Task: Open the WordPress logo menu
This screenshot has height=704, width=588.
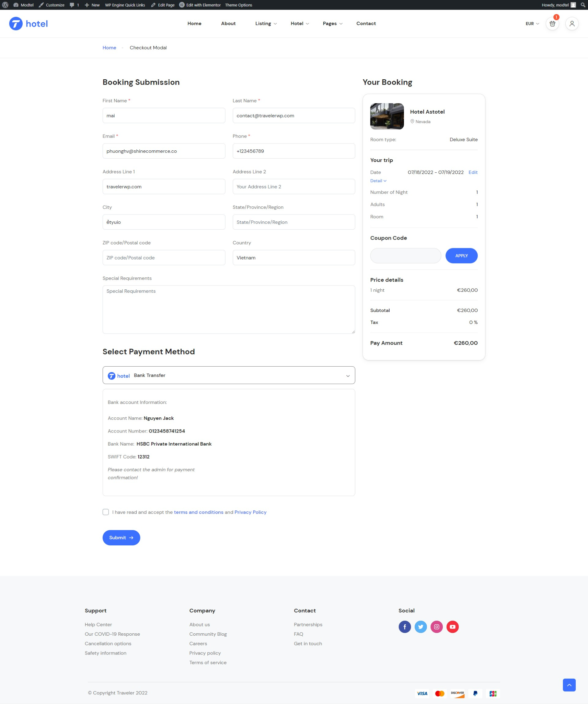Action: coord(5,5)
